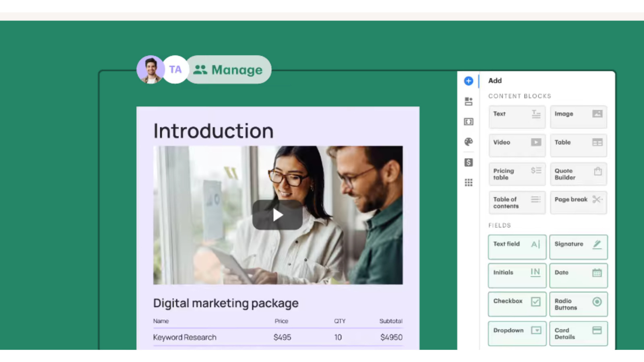The width and height of the screenshot is (644, 362).
Task: Play the Introduction video
Action: 277,215
